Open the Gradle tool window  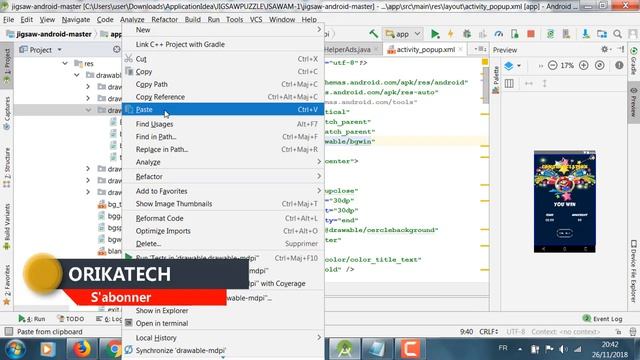click(634, 61)
